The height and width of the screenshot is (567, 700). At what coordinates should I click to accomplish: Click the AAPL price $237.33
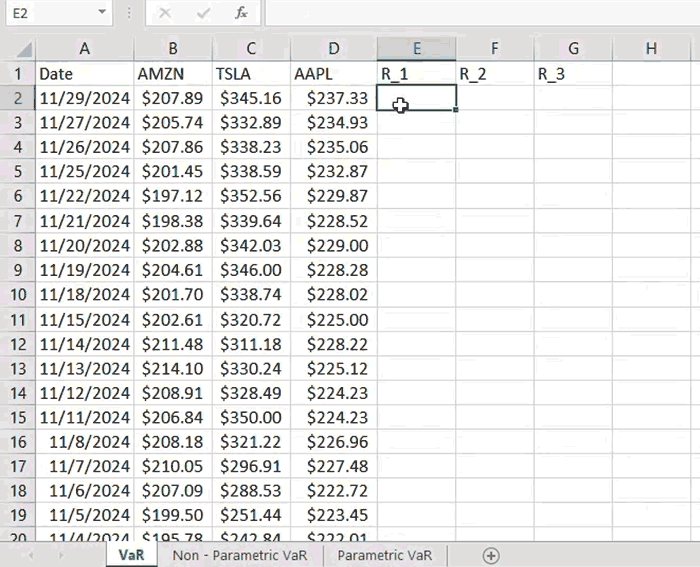[x=334, y=98]
